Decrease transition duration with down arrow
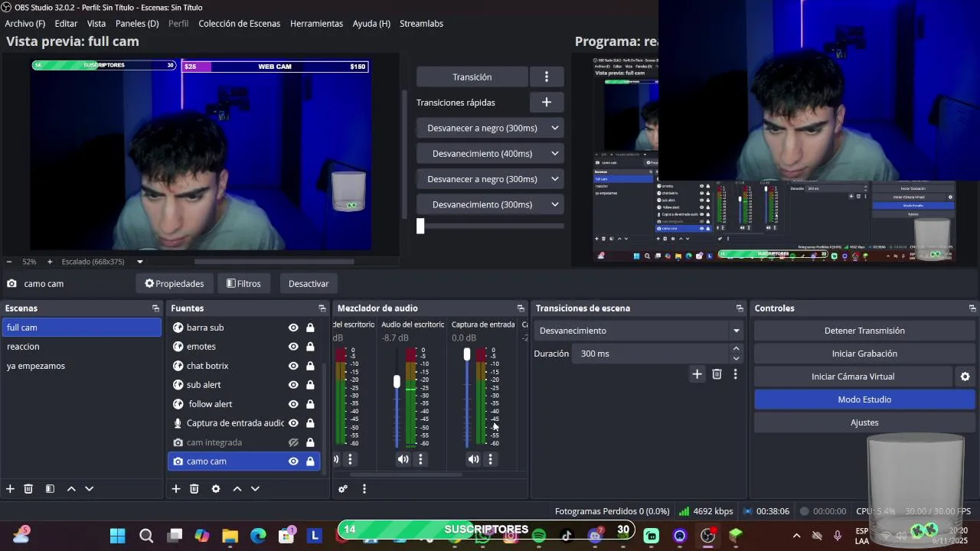Image resolution: width=980 pixels, height=551 pixels. 736,358
